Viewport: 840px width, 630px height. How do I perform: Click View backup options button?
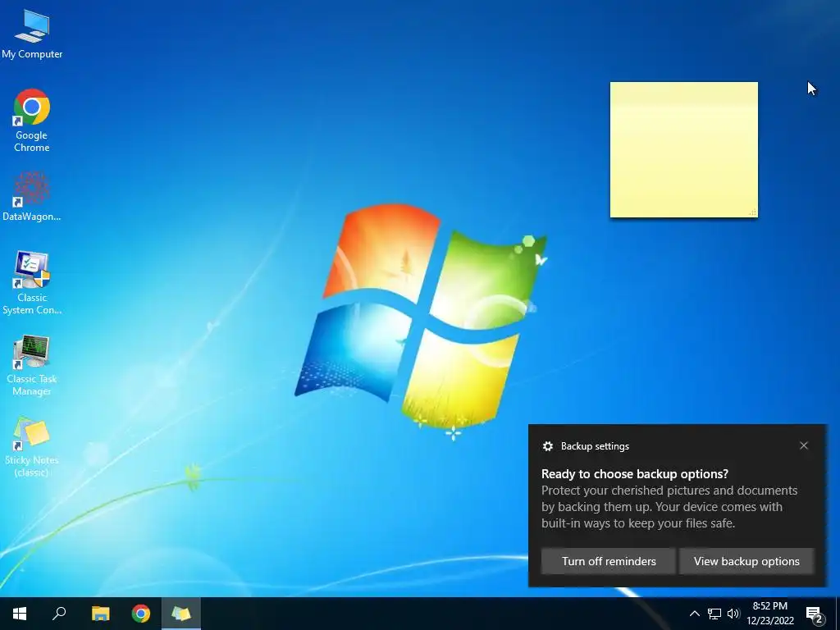746,561
